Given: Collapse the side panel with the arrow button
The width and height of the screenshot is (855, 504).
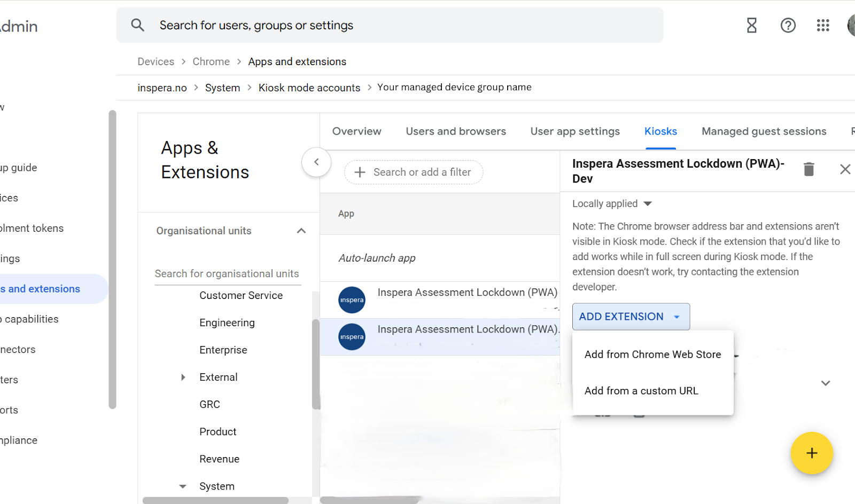Looking at the screenshot, I should [316, 162].
